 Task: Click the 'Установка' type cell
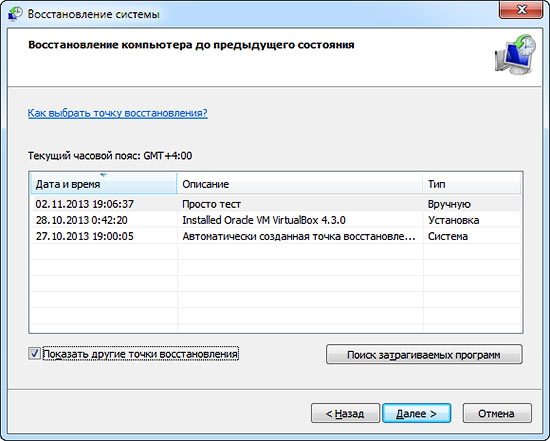click(x=454, y=220)
